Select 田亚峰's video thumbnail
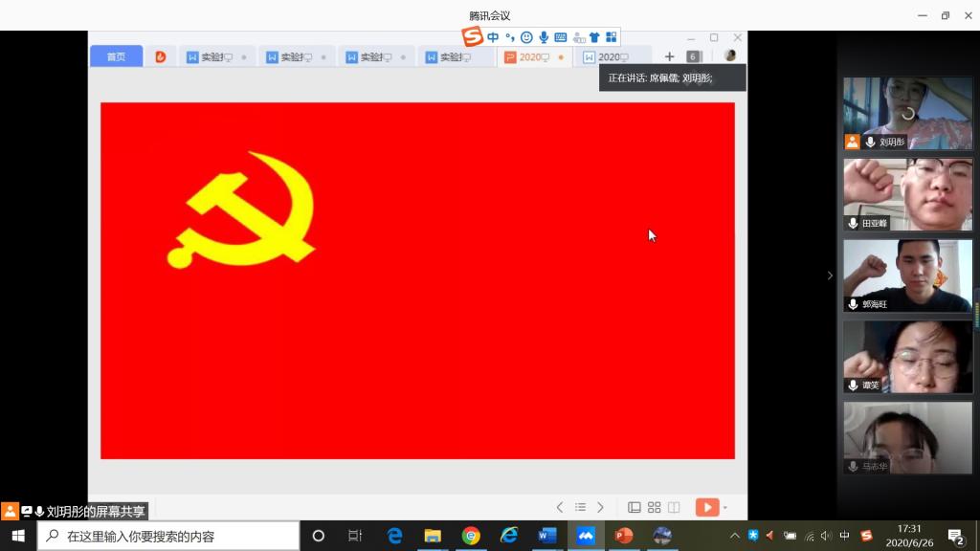 [x=907, y=195]
